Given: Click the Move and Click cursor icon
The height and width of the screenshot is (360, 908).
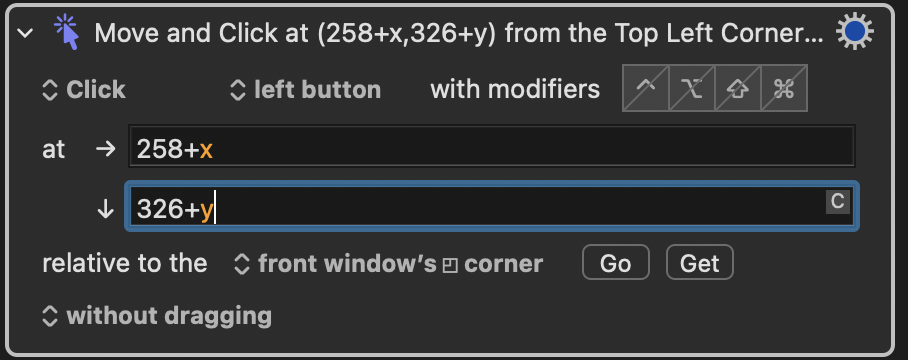Looking at the screenshot, I should 66,32.
